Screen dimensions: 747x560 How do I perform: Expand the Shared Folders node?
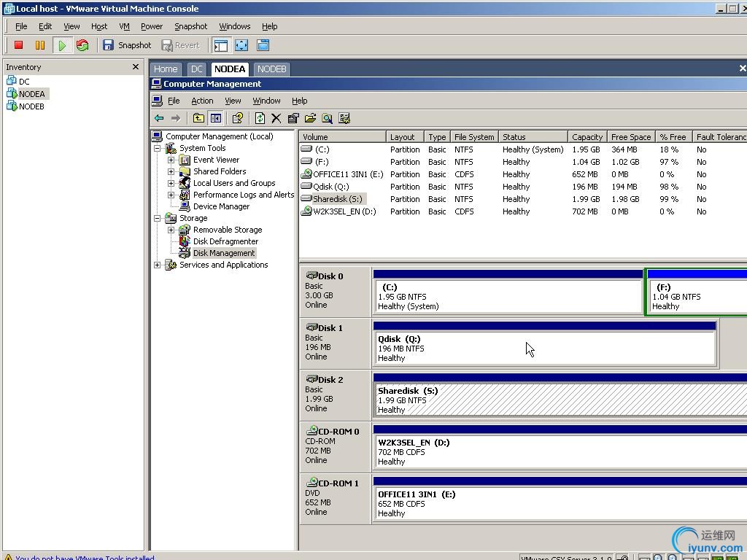pos(171,171)
